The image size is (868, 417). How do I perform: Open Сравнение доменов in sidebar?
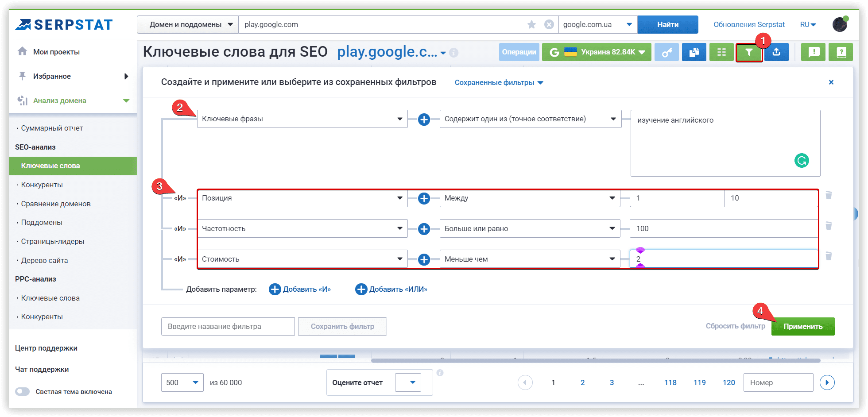pos(56,204)
